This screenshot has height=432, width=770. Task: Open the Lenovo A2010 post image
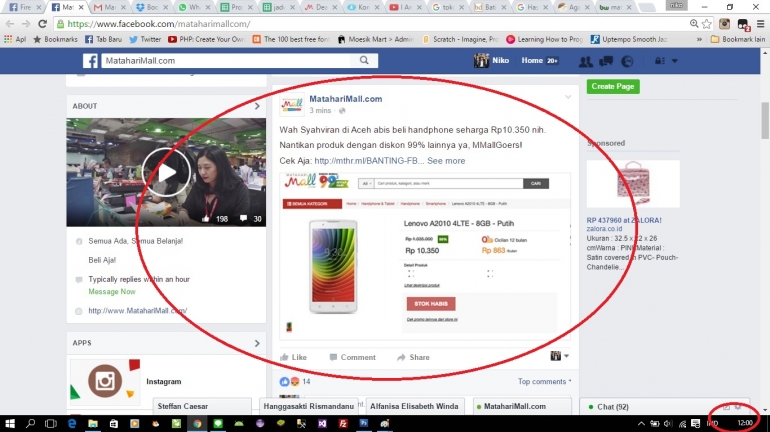coord(425,256)
